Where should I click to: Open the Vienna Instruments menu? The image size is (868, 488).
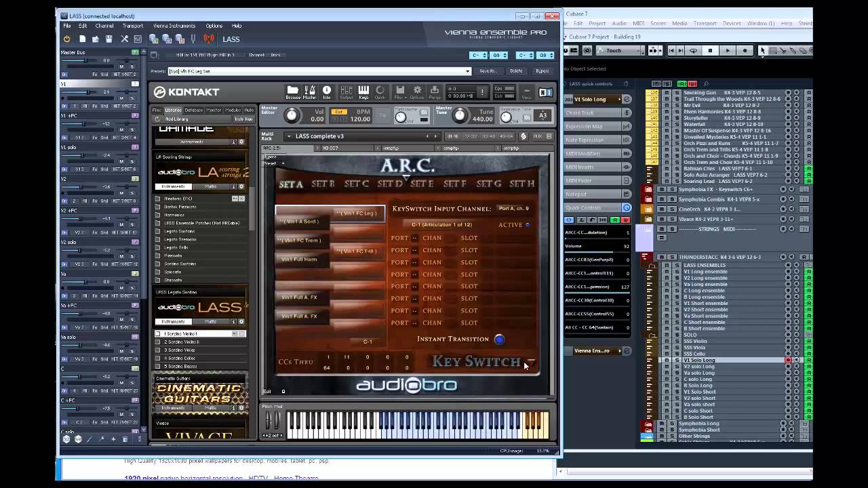(x=174, y=26)
